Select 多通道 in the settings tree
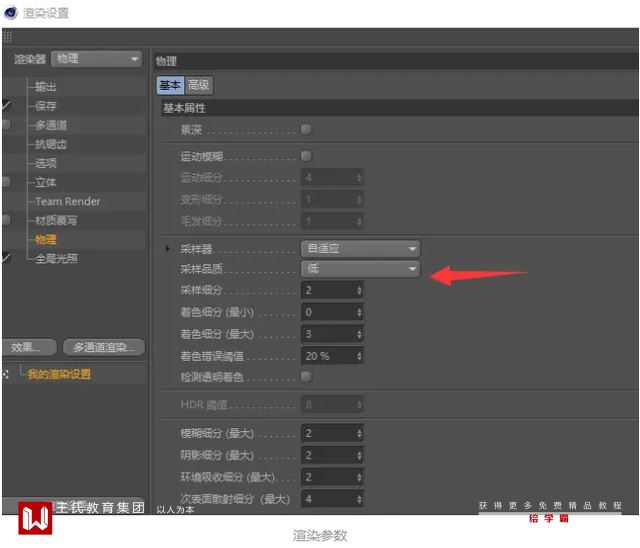The height and width of the screenshot is (548, 640). (51, 125)
